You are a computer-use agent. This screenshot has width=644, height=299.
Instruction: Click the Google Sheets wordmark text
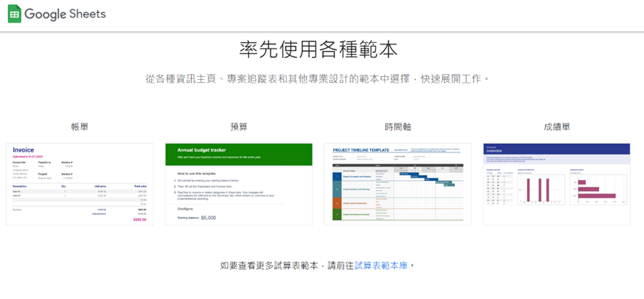65,14
